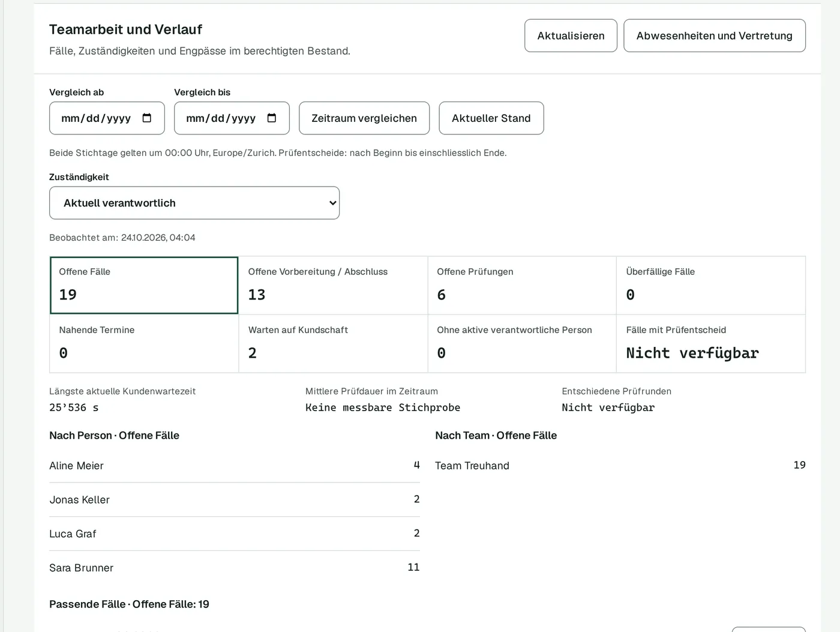Select Fälle mit Prüfentscheid tile

(711, 343)
